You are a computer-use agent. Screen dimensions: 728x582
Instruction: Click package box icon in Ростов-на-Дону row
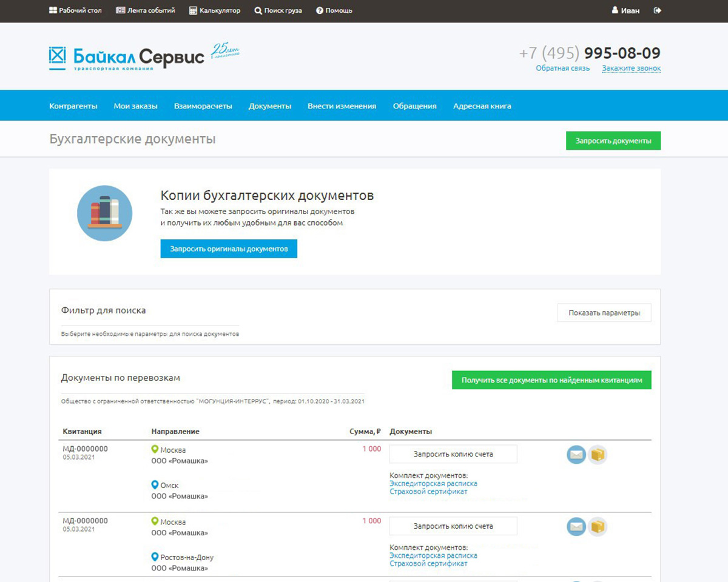(x=598, y=526)
